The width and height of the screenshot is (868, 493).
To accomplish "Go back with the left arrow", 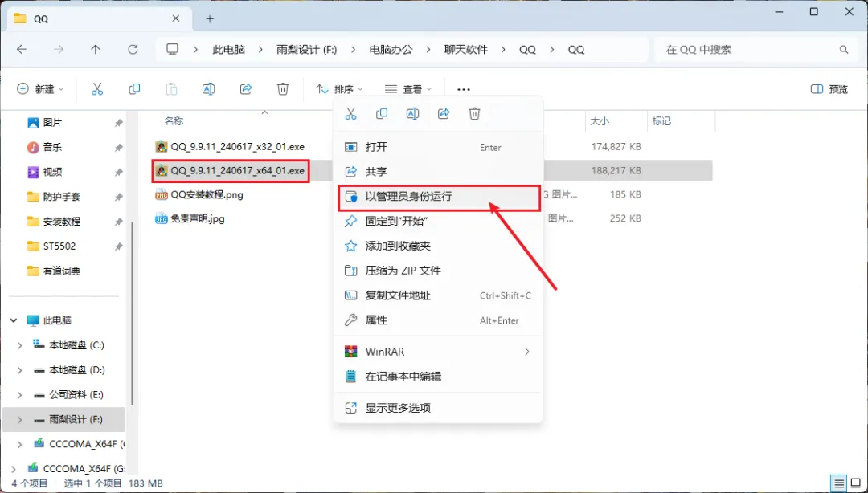I will [21, 50].
